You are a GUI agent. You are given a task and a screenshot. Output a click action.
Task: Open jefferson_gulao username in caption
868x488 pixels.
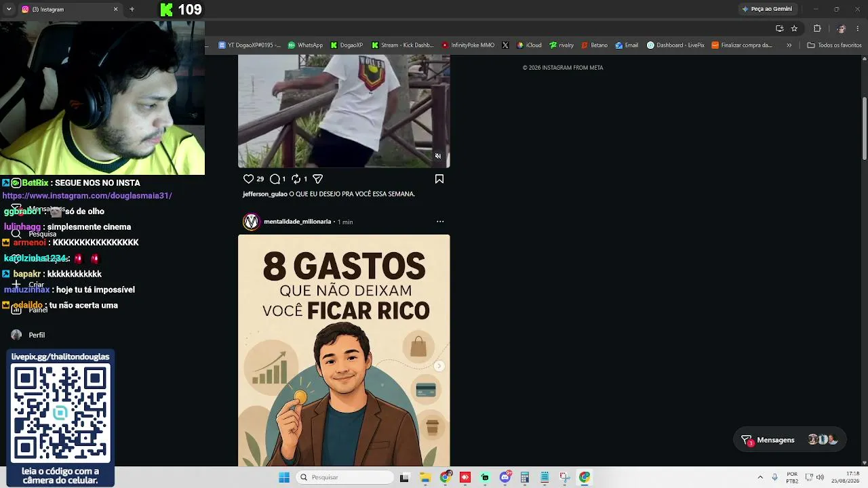pos(265,194)
